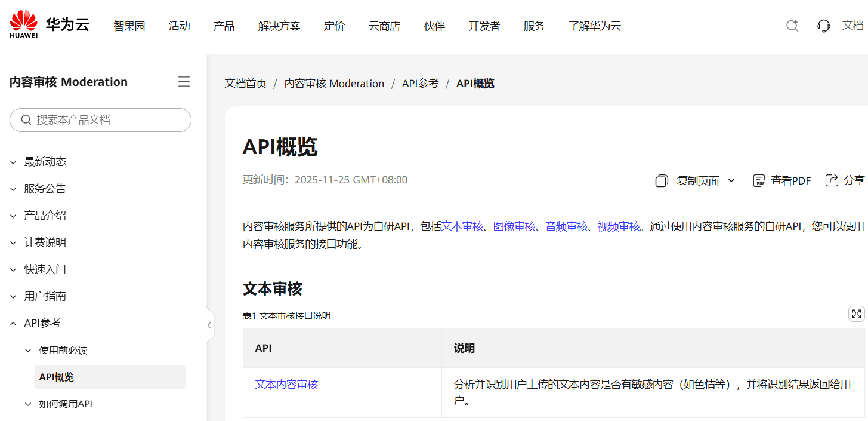Open the 定价 menu

[x=335, y=26]
